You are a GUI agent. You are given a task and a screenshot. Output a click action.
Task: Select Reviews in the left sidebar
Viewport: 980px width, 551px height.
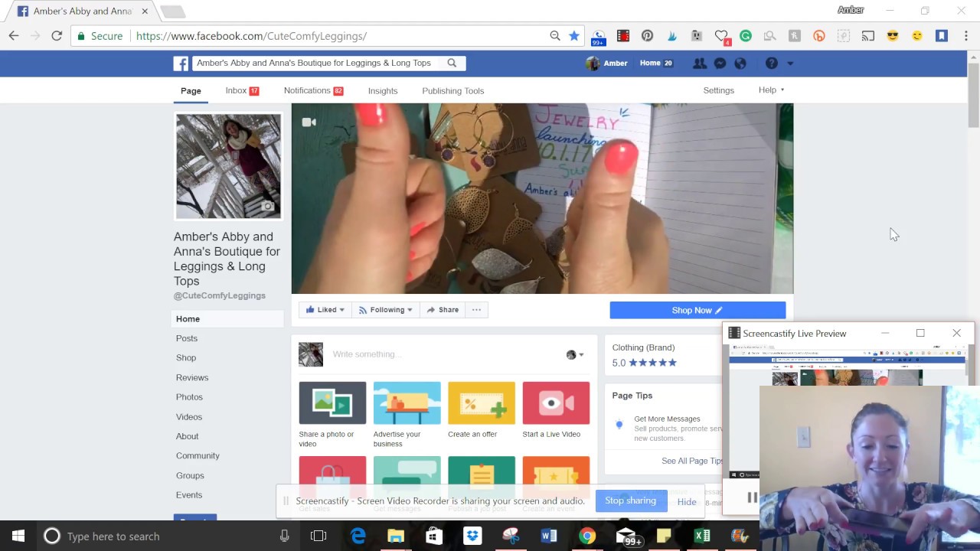point(192,377)
